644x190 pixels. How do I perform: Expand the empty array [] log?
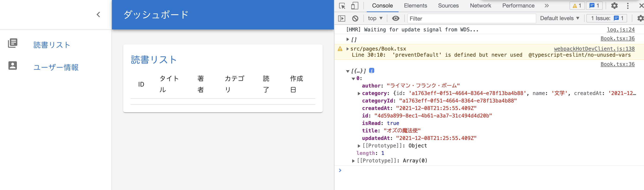348,39
